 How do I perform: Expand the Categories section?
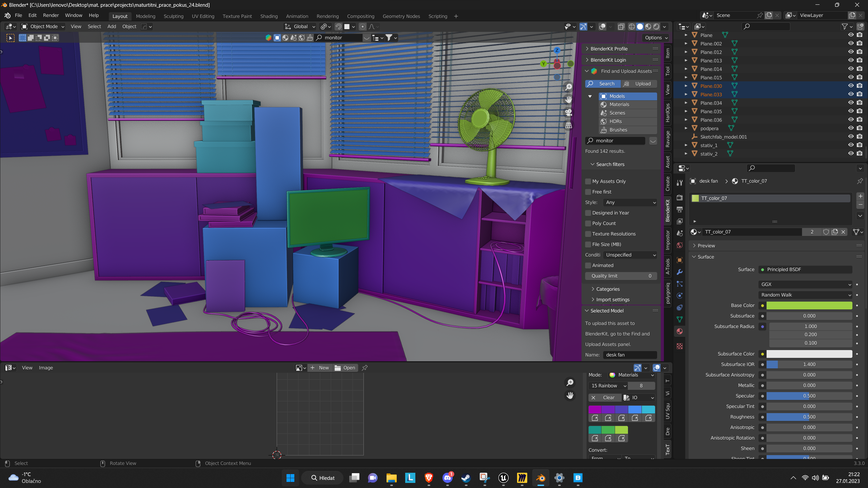(608, 289)
